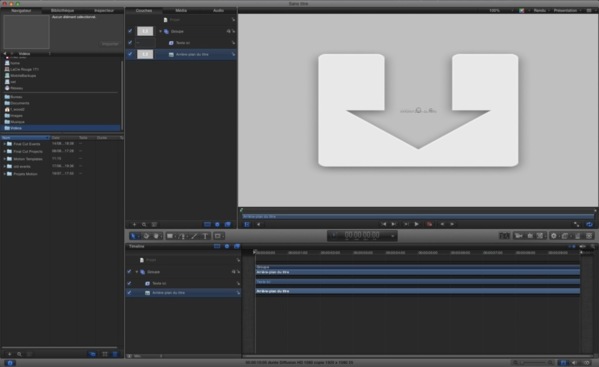Collapse the Groupe layer disclosure triangle
The image size is (599, 367).
click(x=160, y=31)
